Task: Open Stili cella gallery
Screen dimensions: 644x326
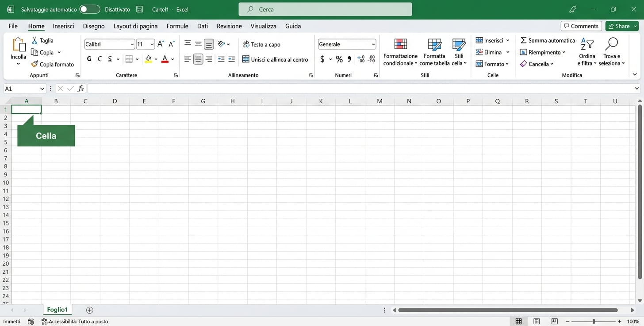Action: click(459, 52)
